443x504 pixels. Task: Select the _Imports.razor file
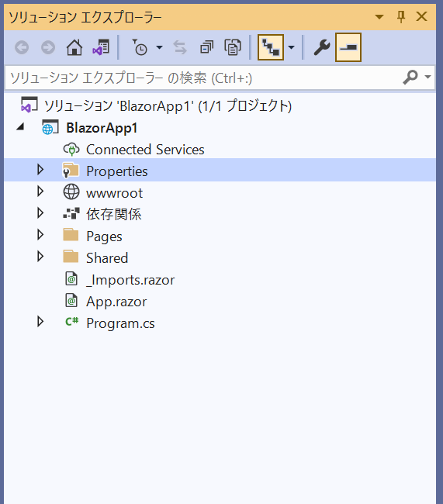(130, 280)
